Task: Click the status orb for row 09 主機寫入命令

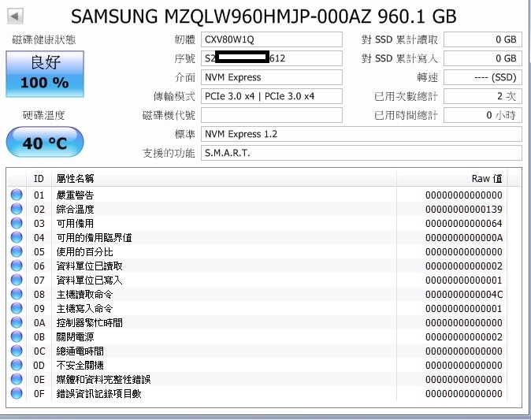Action: tap(17, 309)
